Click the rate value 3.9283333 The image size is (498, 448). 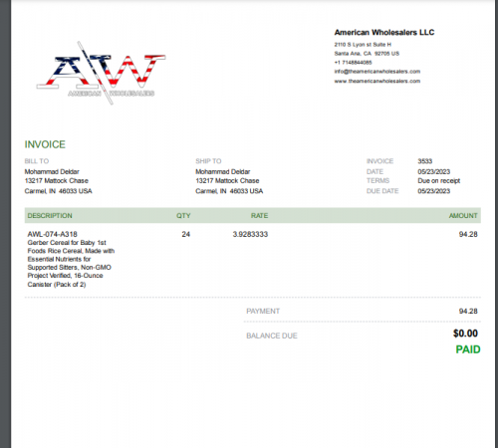tap(250, 234)
